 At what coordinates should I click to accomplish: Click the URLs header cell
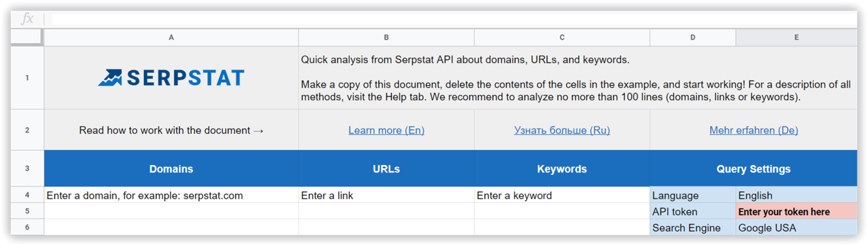tap(386, 168)
